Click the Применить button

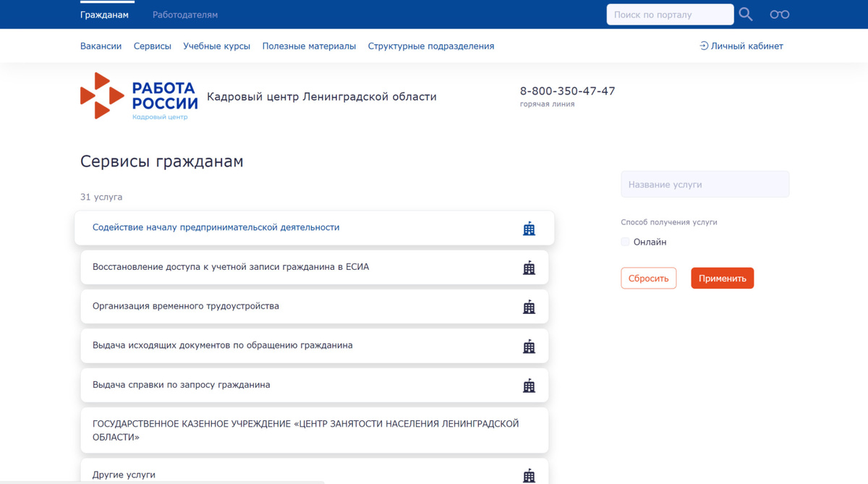(722, 279)
